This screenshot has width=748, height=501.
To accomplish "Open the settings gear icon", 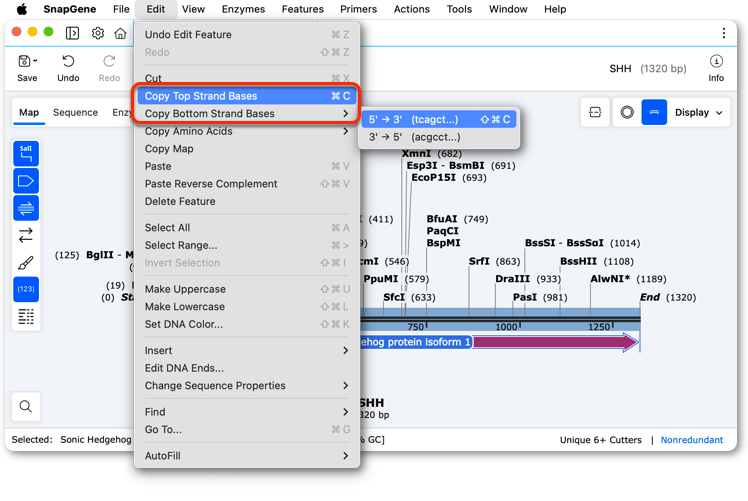I will [x=98, y=33].
